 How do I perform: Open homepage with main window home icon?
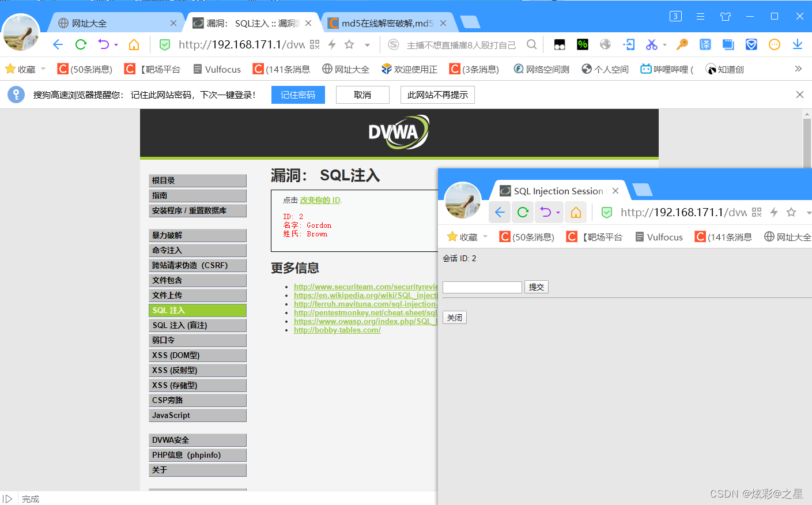134,44
